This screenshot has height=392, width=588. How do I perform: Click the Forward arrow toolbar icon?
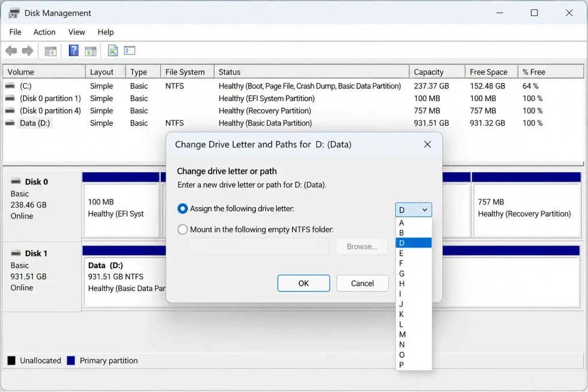click(x=28, y=51)
